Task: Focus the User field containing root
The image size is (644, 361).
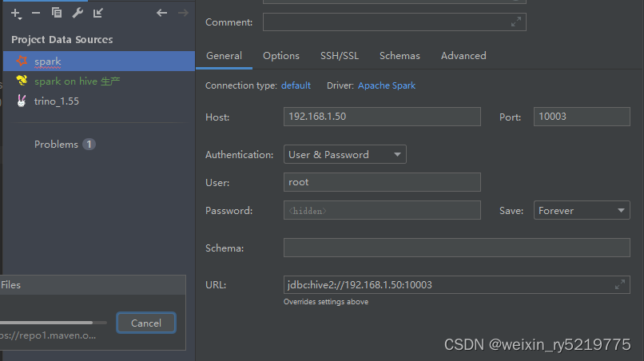Action: tap(382, 182)
